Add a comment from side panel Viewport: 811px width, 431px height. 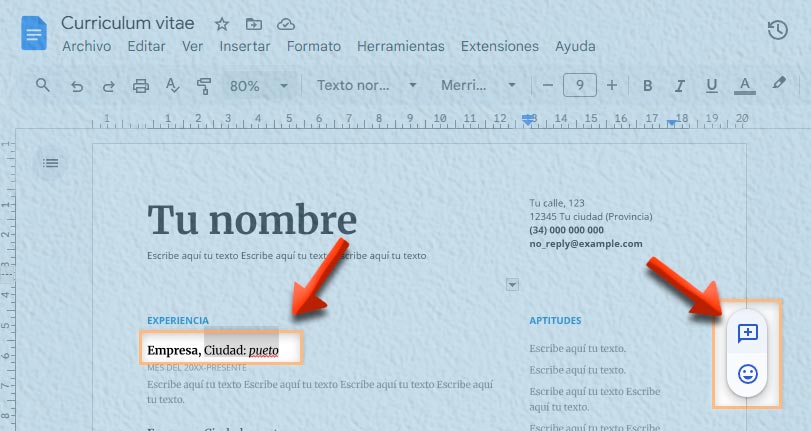(x=747, y=333)
